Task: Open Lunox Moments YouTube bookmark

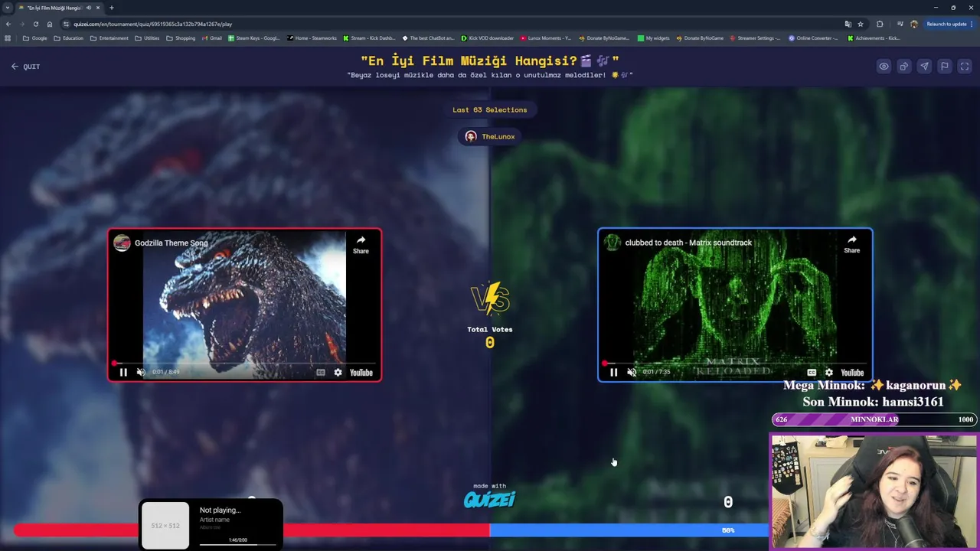Action: click(x=545, y=38)
